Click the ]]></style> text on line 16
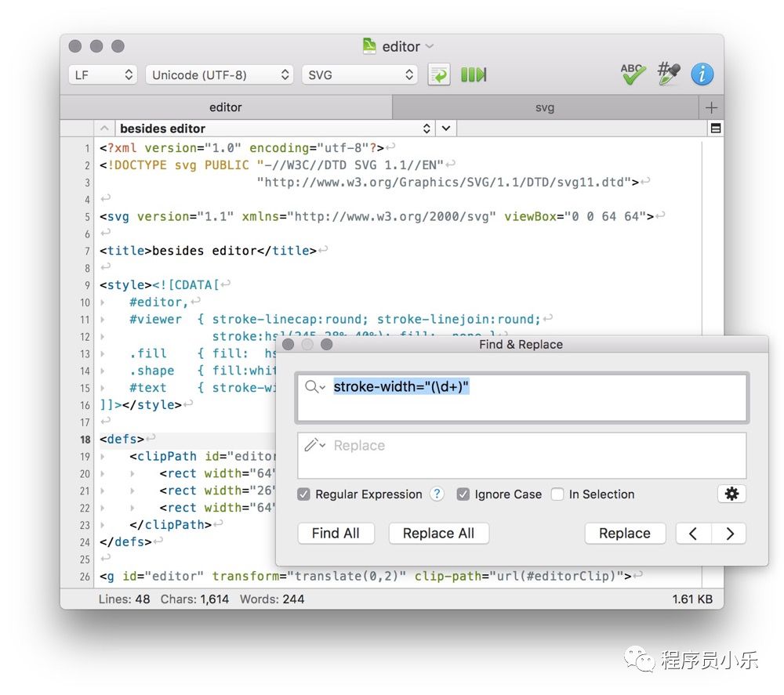784x695 pixels. [140, 405]
